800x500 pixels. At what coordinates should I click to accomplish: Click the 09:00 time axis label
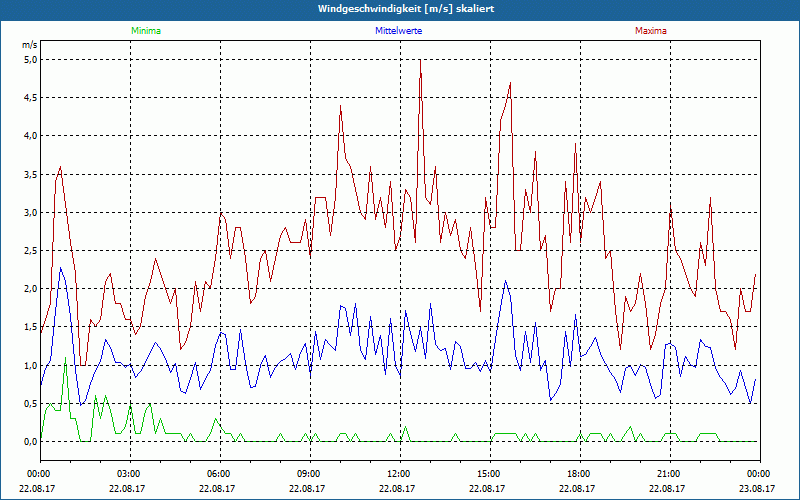[x=308, y=474]
